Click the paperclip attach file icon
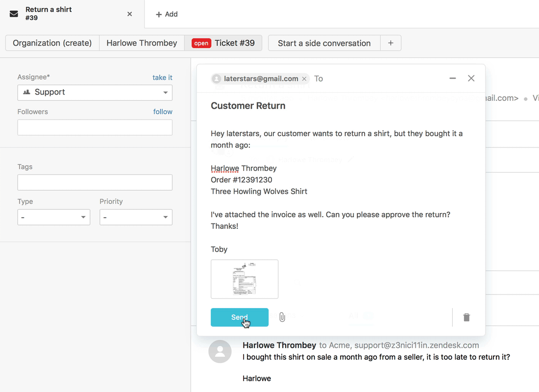 282,317
